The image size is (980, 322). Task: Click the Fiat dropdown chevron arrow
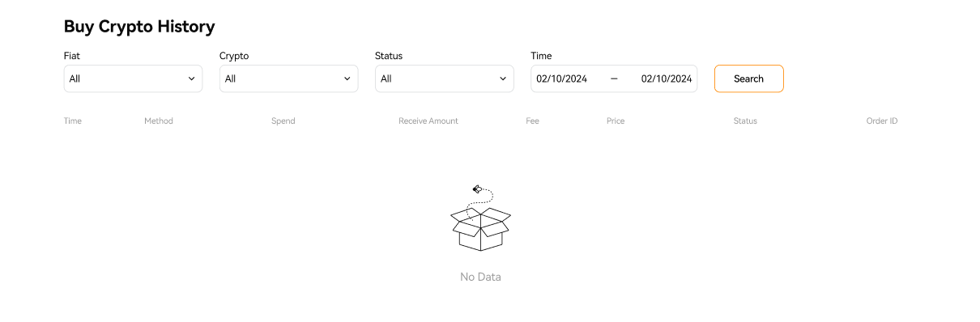pyautogui.click(x=191, y=78)
